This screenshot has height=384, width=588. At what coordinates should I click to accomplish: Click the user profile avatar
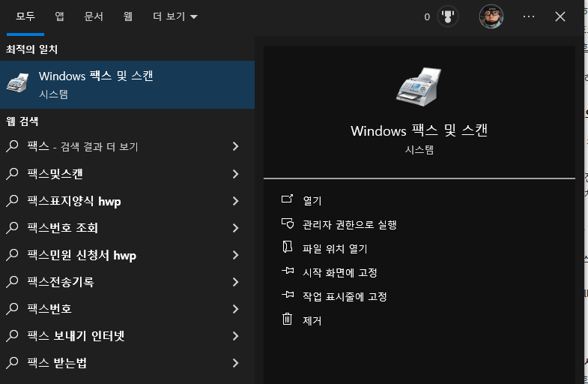pos(491,16)
